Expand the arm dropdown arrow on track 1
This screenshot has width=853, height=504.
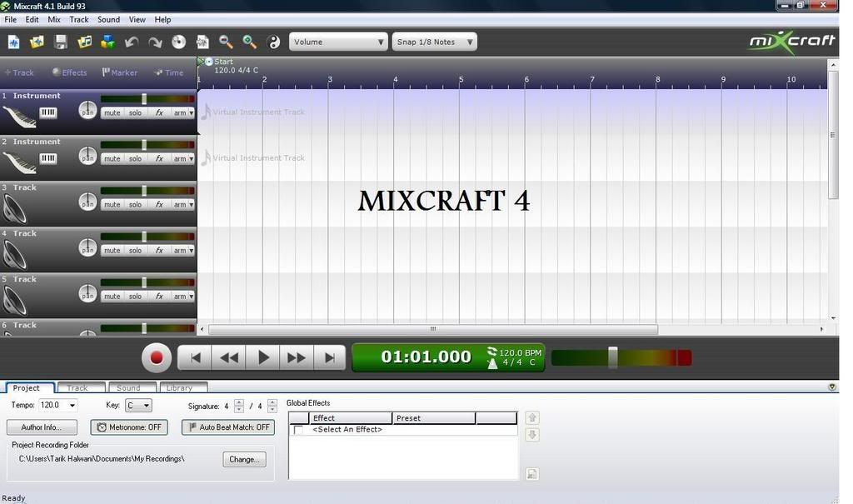[191, 112]
